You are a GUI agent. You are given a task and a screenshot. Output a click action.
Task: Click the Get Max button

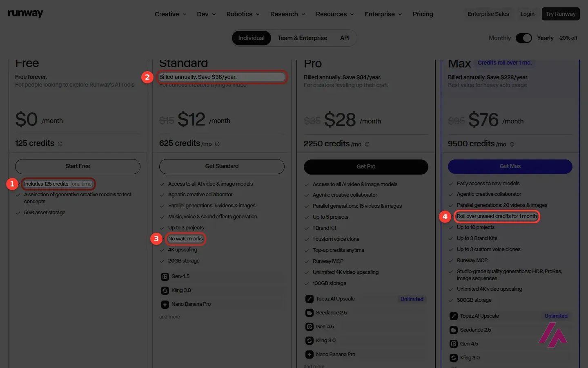point(510,166)
